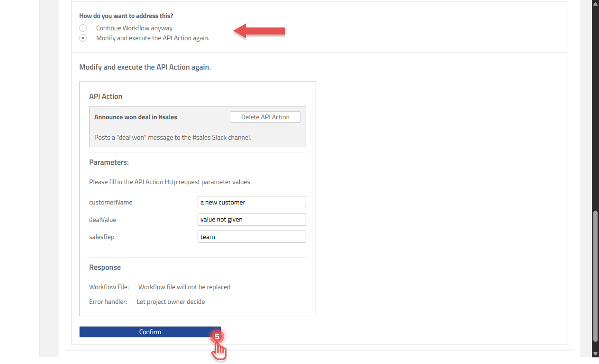The image size is (599, 364).
Task: Select the Continue Workflow anyway radio button
Action: click(83, 28)
